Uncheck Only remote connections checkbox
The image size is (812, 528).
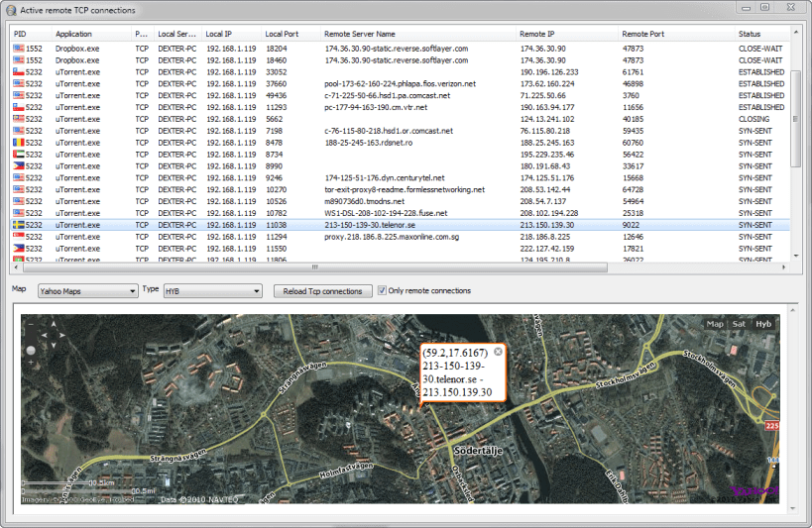[x=383, y=291]
